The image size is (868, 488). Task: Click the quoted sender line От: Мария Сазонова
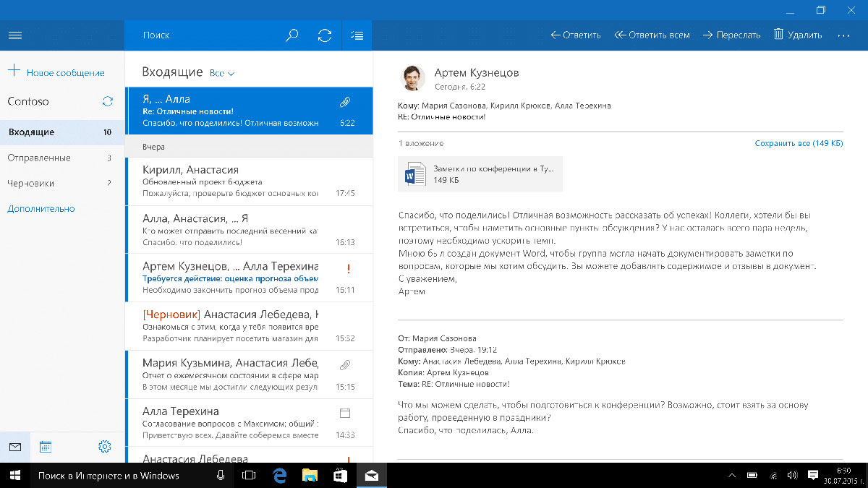click(437, 338)
